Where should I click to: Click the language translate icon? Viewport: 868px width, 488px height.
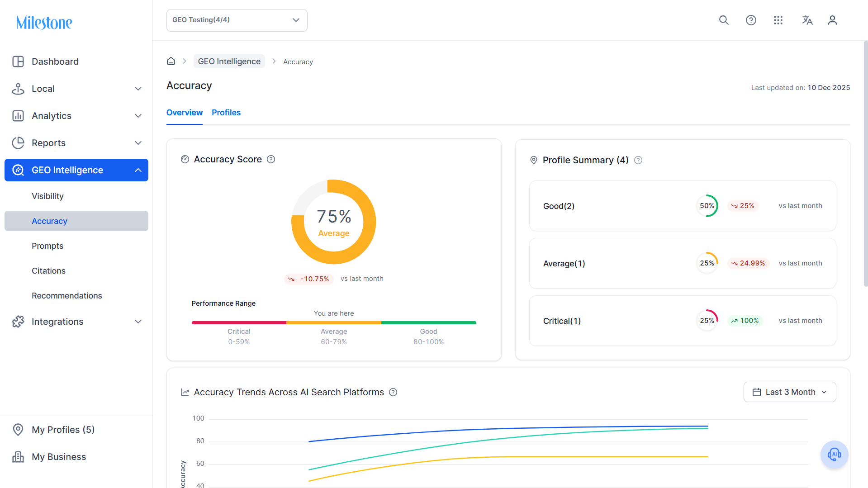click(x=807, y=20)
